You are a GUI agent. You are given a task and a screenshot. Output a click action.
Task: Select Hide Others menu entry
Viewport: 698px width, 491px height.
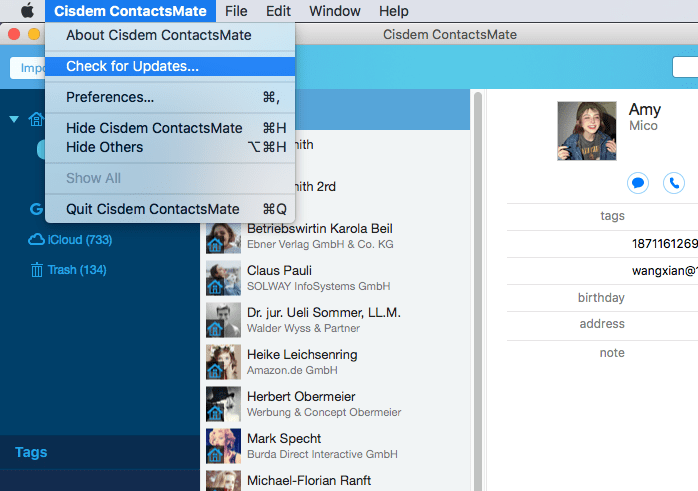(x=170, y=147)
